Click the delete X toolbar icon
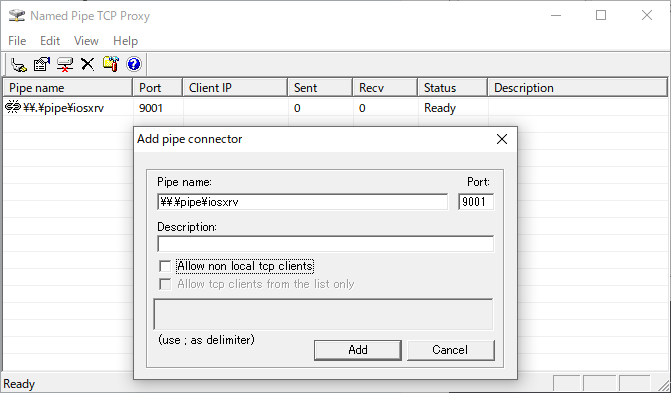 pyautogui.click(x=87, y=64)
